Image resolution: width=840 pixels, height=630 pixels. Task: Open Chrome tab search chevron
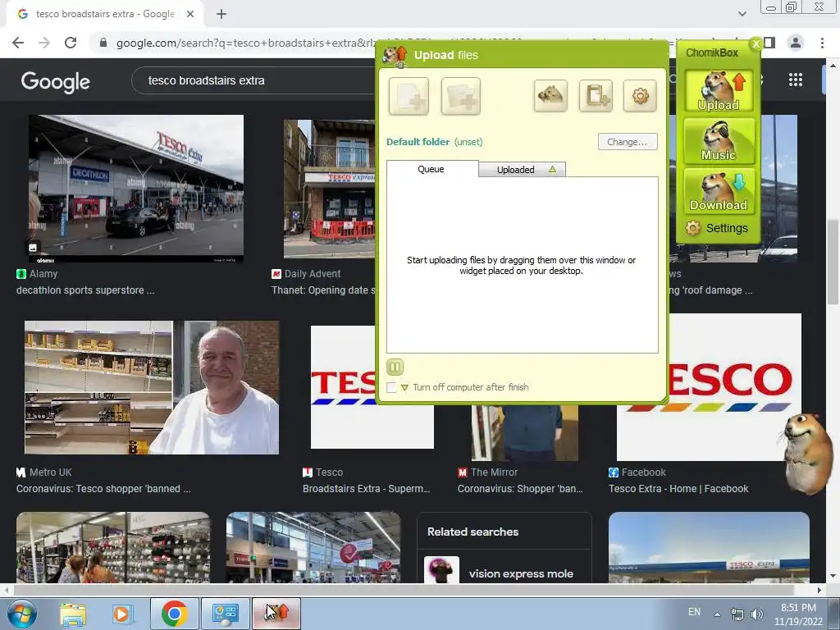[742, 14]
